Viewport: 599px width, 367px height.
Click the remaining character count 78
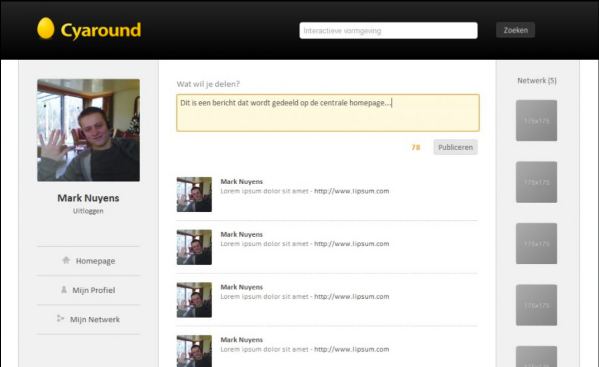coord(416,147)
